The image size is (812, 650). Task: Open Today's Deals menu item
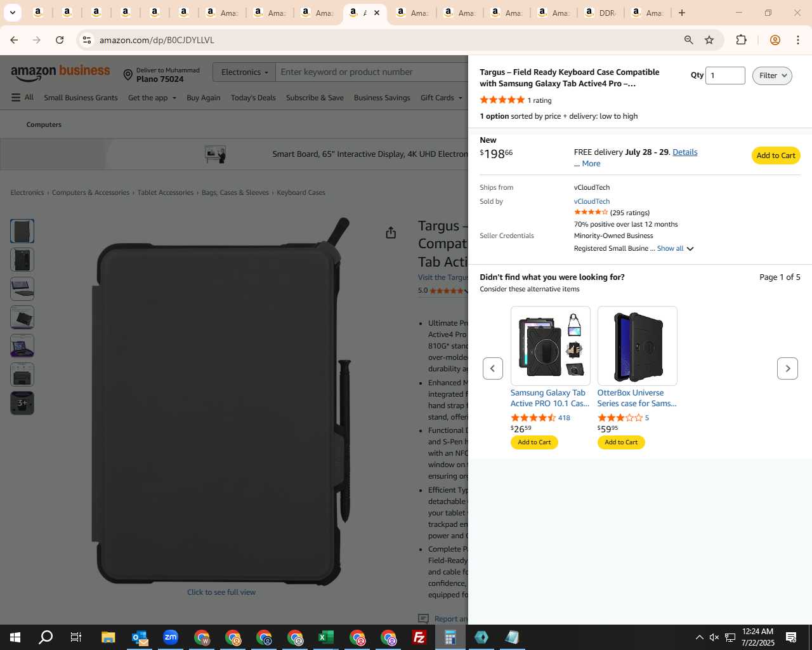pos(253,98)
